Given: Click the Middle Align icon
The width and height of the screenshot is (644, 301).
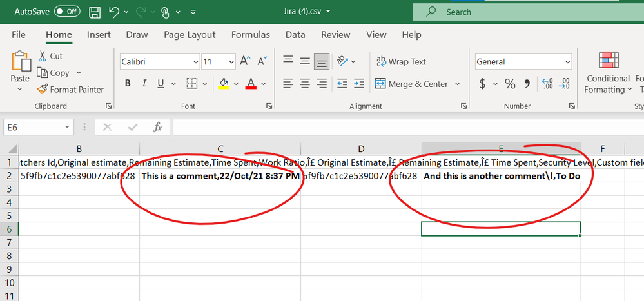Looking at the screenshot, I should click(x=305, y=62).
